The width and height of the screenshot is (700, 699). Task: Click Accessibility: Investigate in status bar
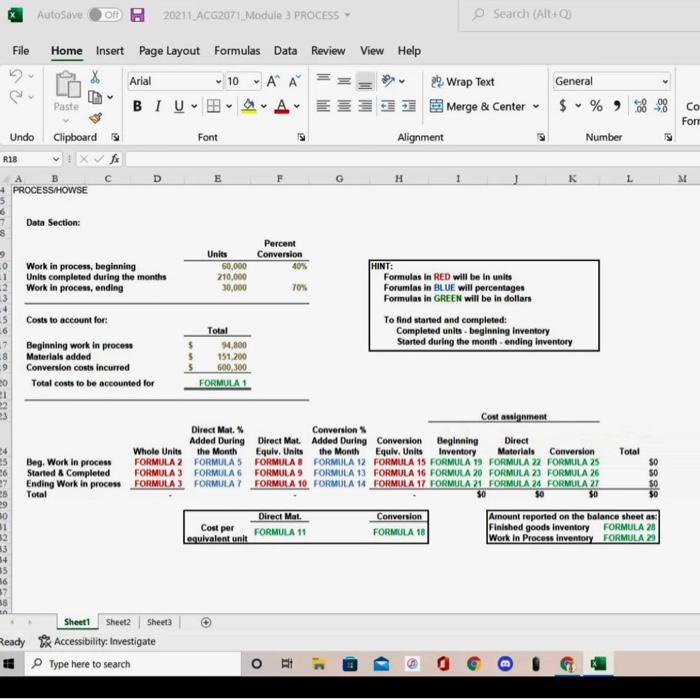[97, 641]
